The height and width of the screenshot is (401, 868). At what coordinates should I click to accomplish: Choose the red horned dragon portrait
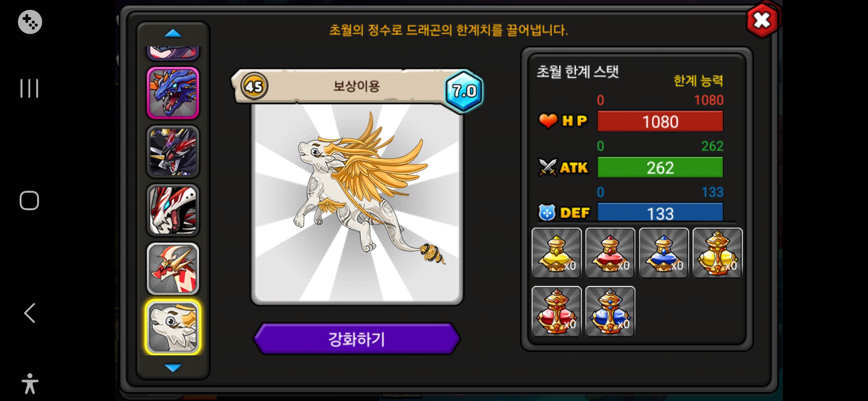coord(173,269)
